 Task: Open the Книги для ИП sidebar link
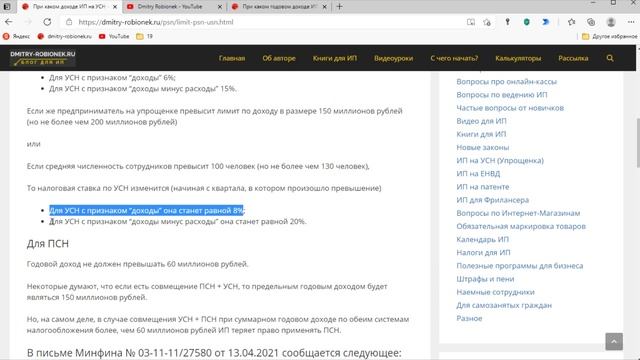coord(481,134)
